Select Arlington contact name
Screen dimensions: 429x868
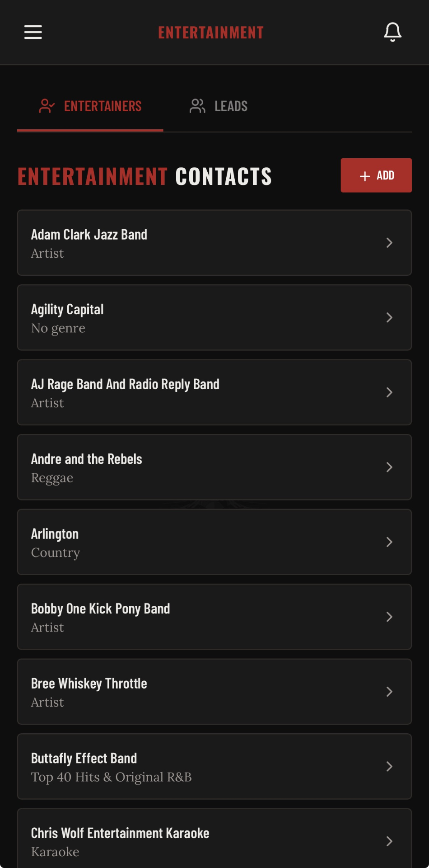pos(55,534)
